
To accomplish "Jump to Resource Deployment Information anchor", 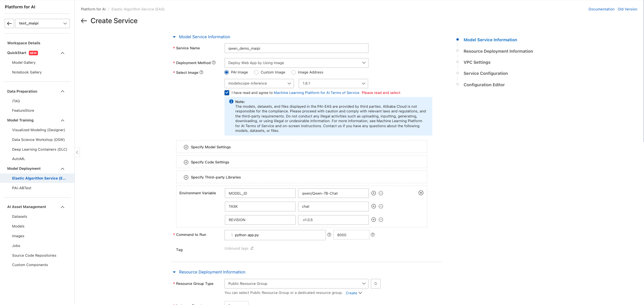I will coord(498,51).
